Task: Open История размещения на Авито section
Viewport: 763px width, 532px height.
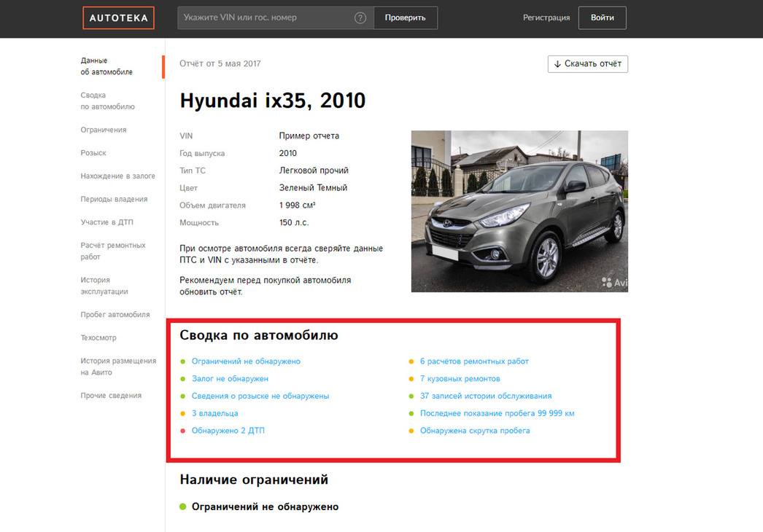Action: (118, 367)
